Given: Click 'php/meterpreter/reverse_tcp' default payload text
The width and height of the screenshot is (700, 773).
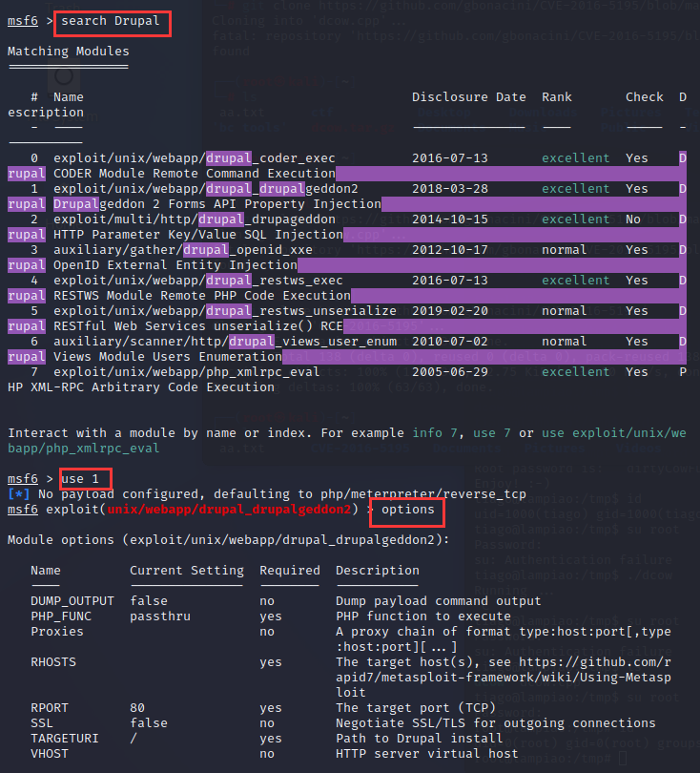Looking at the screenshot, I should pos(423,494).
